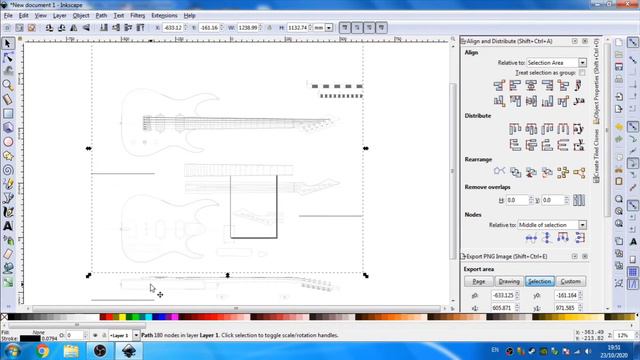Set export area to Drawing

(x=509, y=281)
